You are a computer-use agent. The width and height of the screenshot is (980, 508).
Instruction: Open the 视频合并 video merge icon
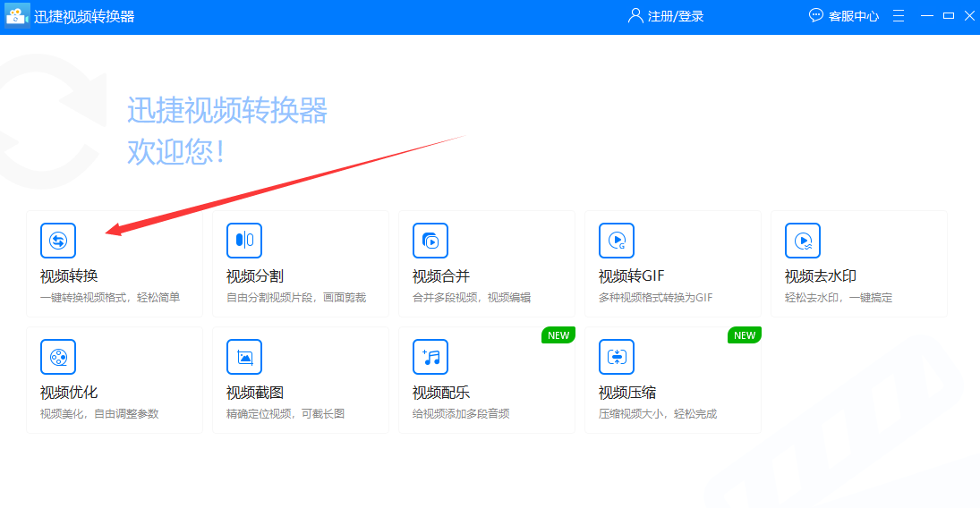pyautogui.click(x=430, y=241)
